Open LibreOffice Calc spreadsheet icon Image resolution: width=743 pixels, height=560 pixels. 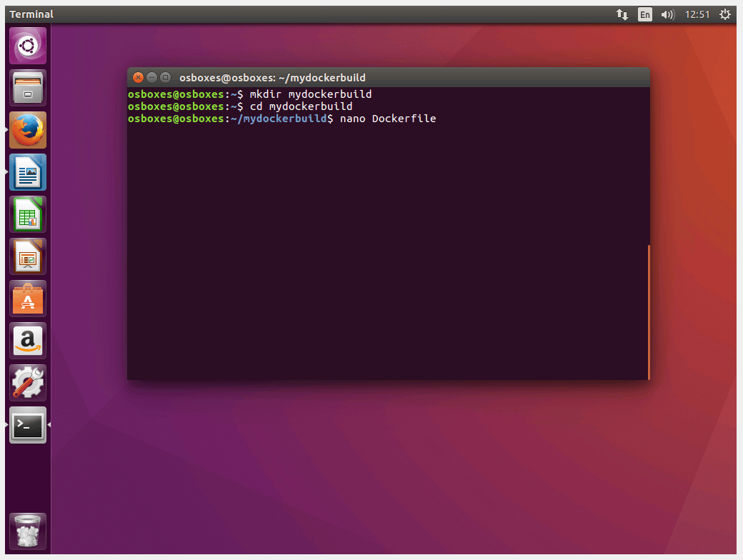point(28,214)
